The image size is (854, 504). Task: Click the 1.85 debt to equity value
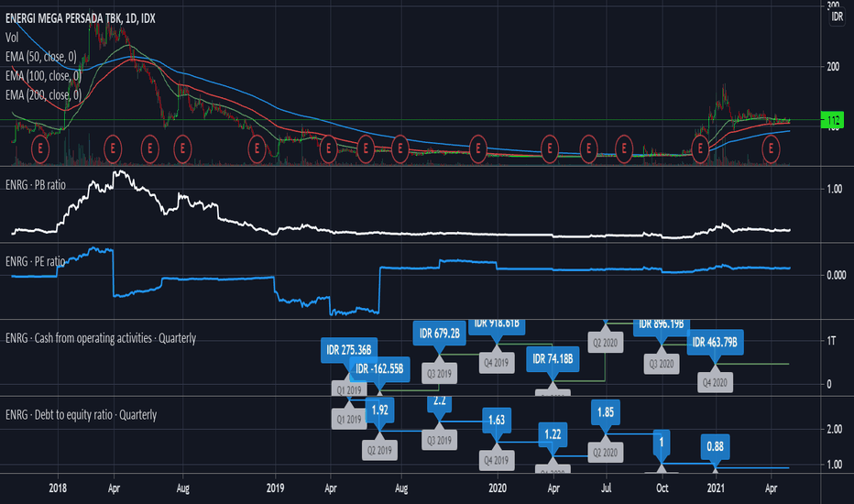[x=605, y=412]
